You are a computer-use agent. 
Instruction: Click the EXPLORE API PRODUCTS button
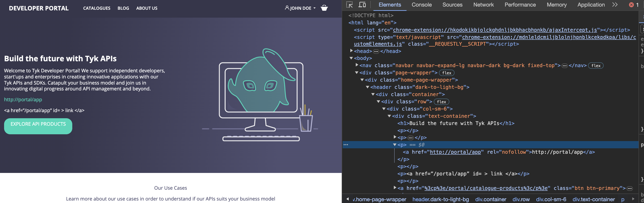[x=38, y=126]
